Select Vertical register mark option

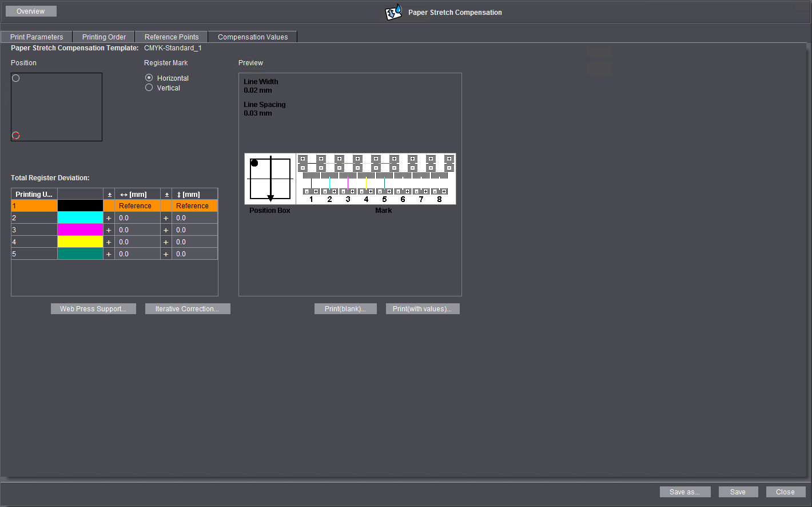coord(149,88)
